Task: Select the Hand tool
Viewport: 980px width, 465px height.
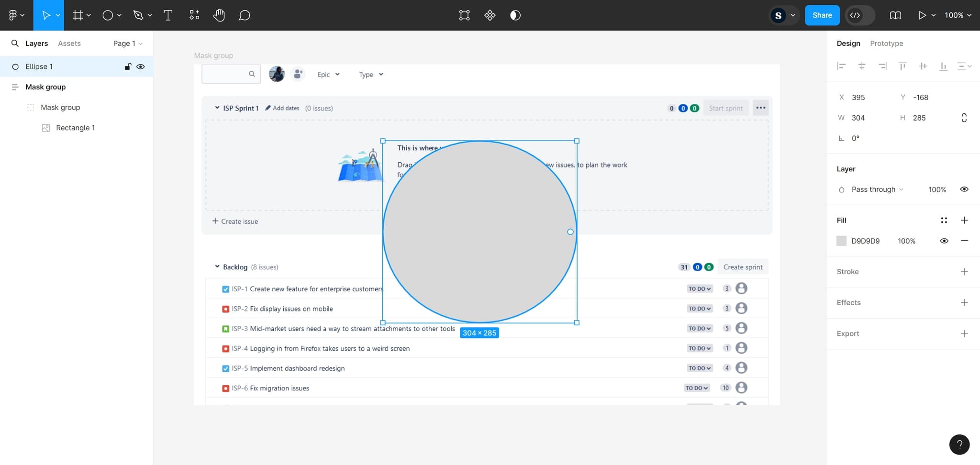Action: [x=219, y=15]
